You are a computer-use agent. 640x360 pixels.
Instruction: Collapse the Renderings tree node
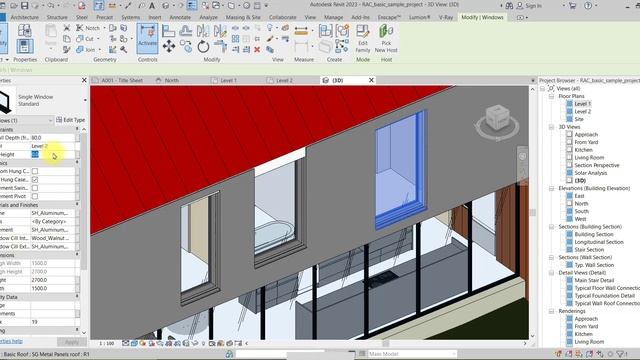point(551,311)
